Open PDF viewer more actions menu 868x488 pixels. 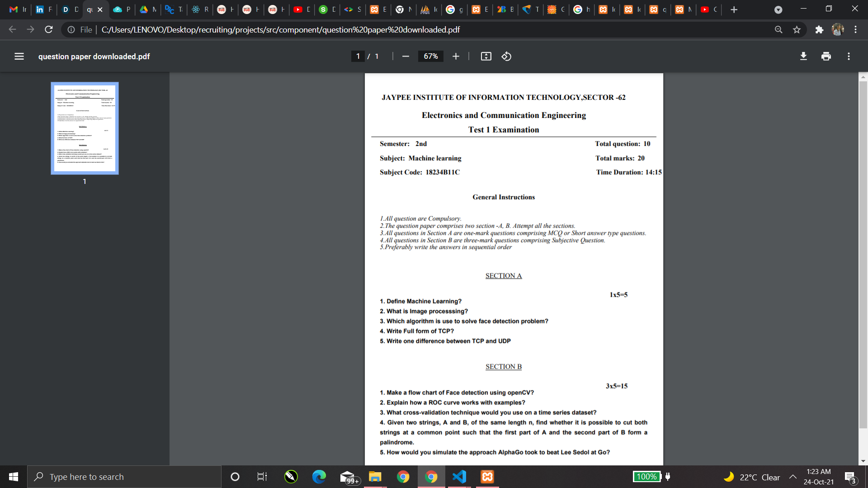(x=849, y=56)
